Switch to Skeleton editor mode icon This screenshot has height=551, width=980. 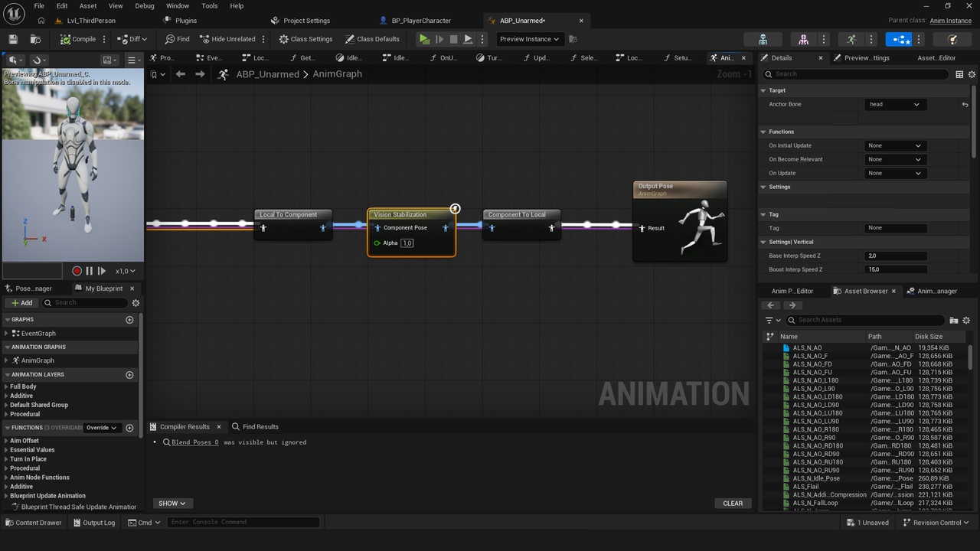coord(763,39)
